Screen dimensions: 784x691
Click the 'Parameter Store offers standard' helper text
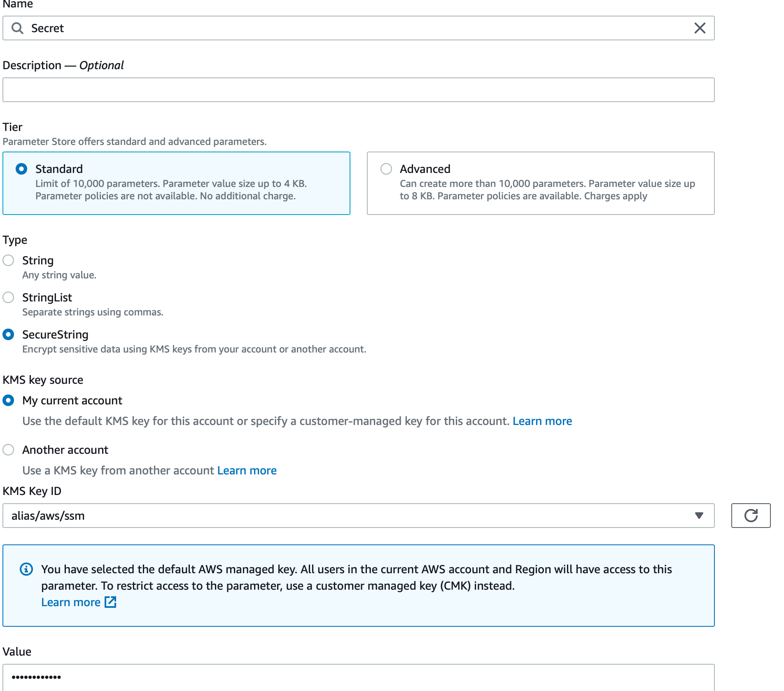tap(135, 142)
